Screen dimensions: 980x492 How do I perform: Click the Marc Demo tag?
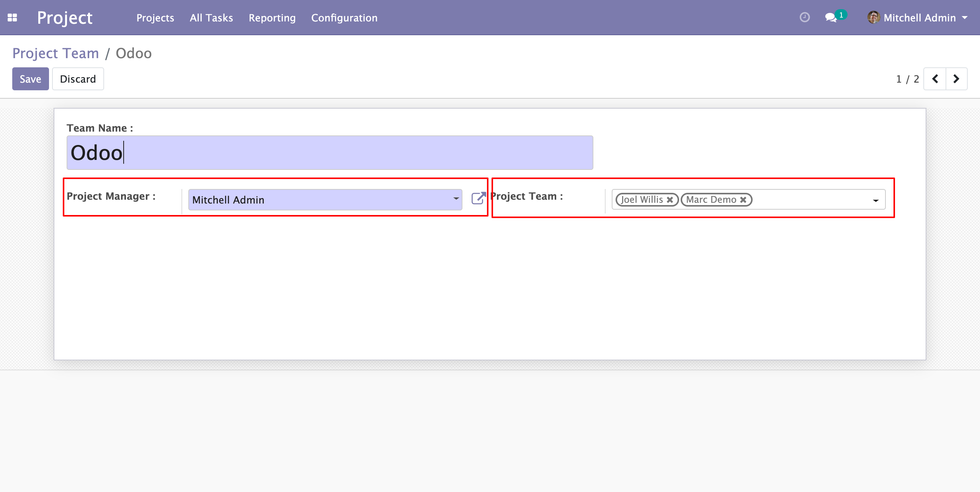pos(717,200)
